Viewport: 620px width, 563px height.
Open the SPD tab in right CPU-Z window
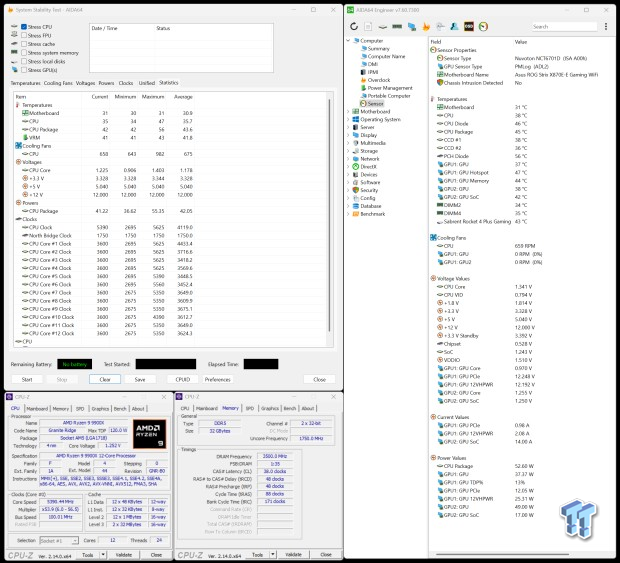[x=250, y=408]
